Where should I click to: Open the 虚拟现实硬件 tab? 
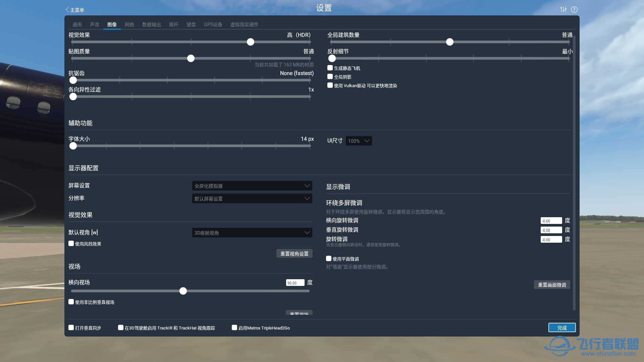point(244,24)
